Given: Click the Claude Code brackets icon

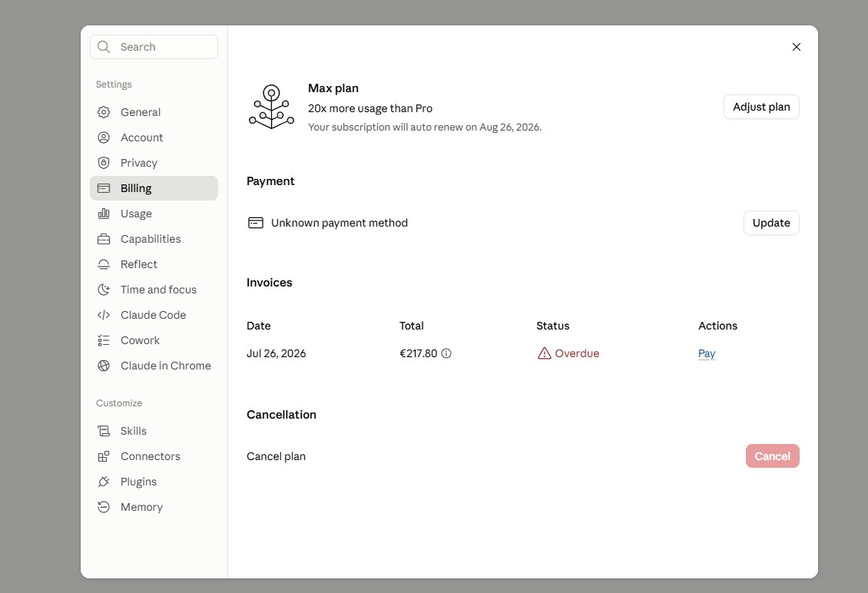Looking at the screenshot, I should pos(104,315).
